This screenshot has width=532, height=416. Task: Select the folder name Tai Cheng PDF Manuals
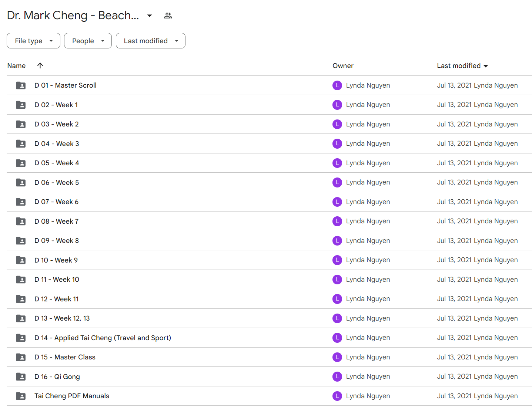tap(72, 396)
